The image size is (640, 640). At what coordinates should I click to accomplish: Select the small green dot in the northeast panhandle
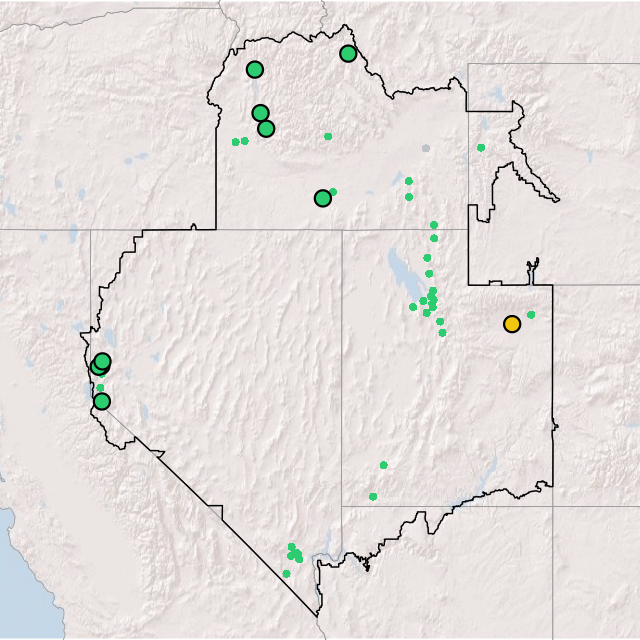click(x=481, y=148)
